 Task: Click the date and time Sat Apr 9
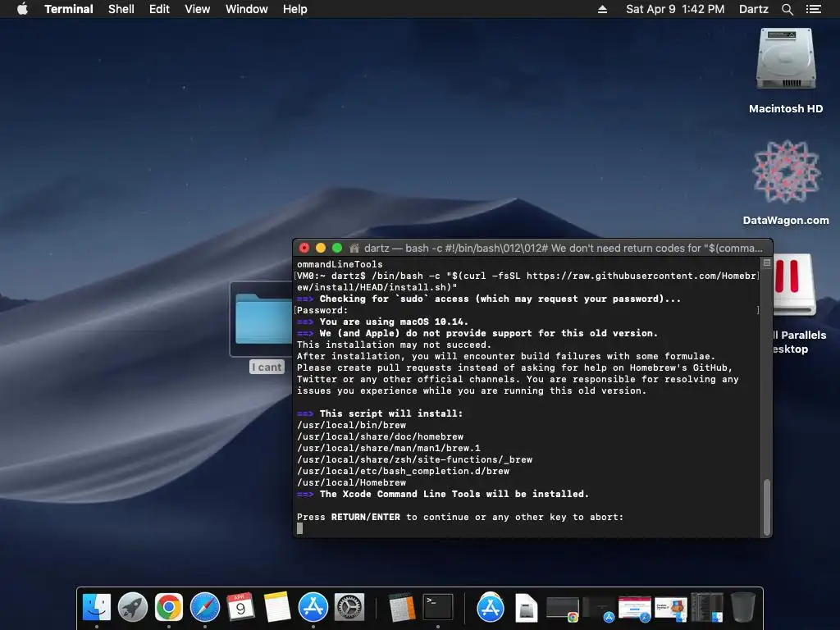(x=675, y=9)
